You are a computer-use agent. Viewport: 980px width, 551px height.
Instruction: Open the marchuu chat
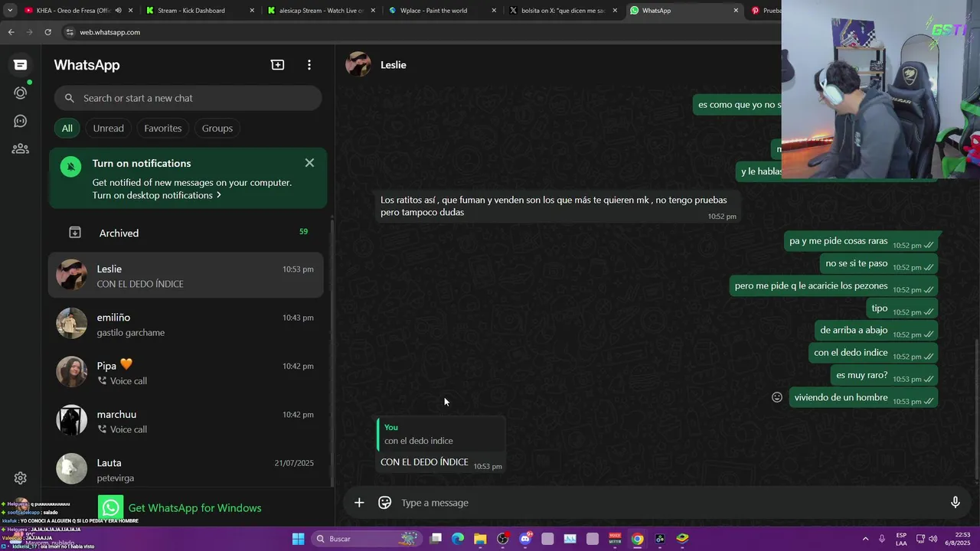click(186, 421)
